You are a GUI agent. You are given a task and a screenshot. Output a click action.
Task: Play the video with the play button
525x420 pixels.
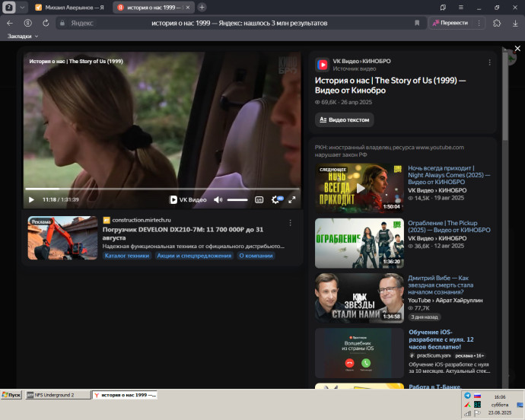(x=31, y=199)
